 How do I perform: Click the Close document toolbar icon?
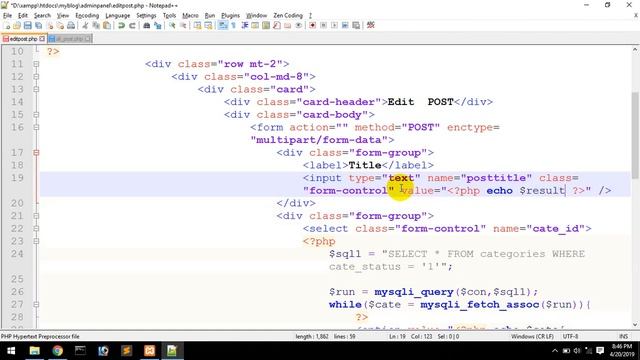tap(49, 25)
